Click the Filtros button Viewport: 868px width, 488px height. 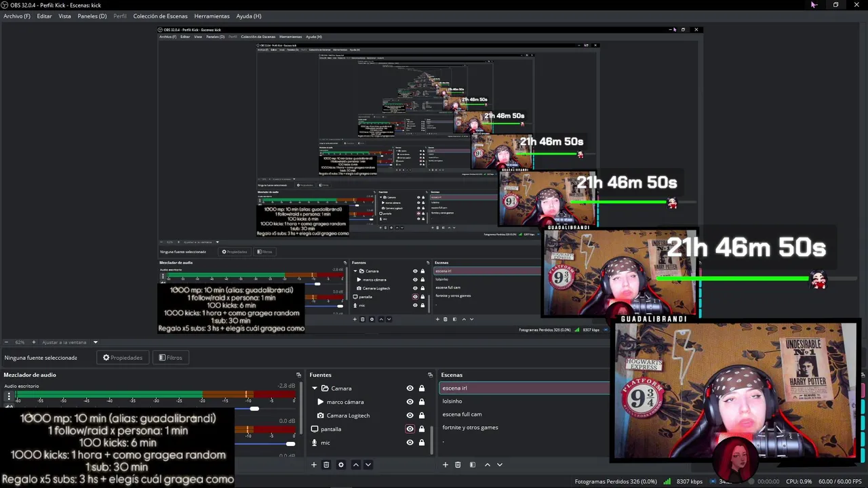(170, 358)
